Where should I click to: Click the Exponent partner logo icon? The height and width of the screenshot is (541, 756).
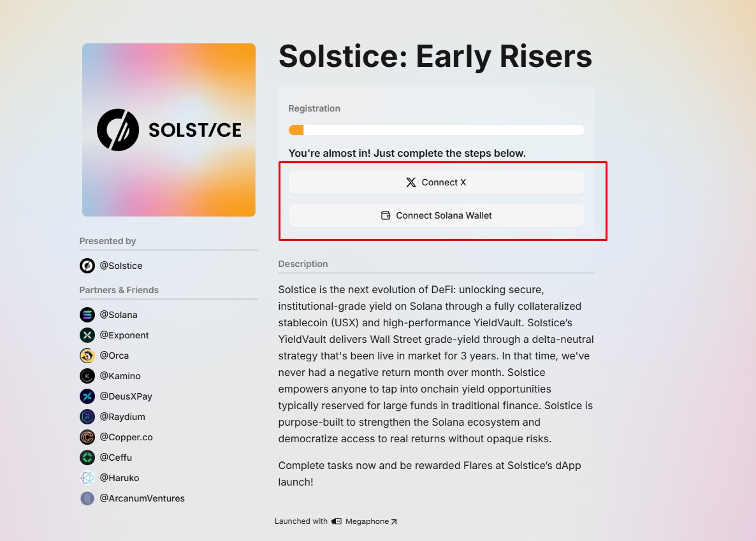click(x=87, y=335)
